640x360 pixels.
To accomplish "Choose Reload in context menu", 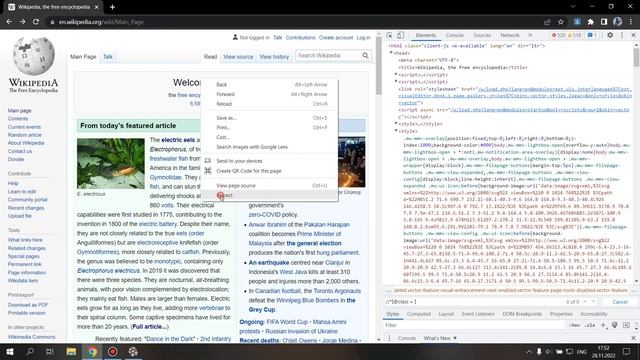I will pos(269,104).
